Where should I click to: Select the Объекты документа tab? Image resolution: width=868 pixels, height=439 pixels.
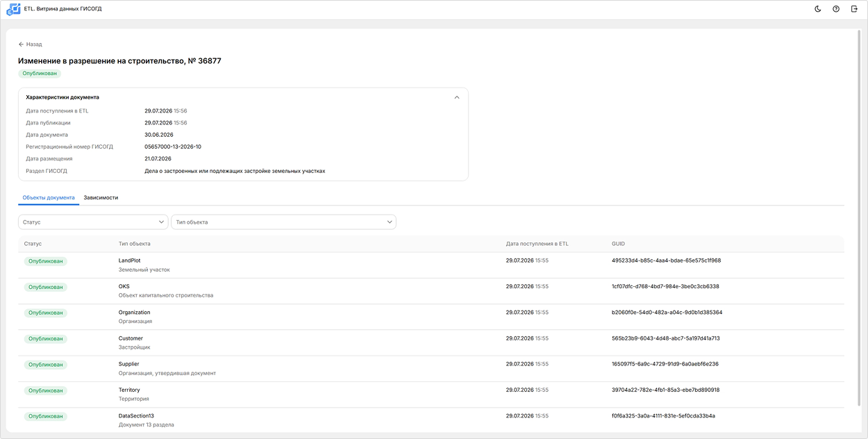coord(49,197)
